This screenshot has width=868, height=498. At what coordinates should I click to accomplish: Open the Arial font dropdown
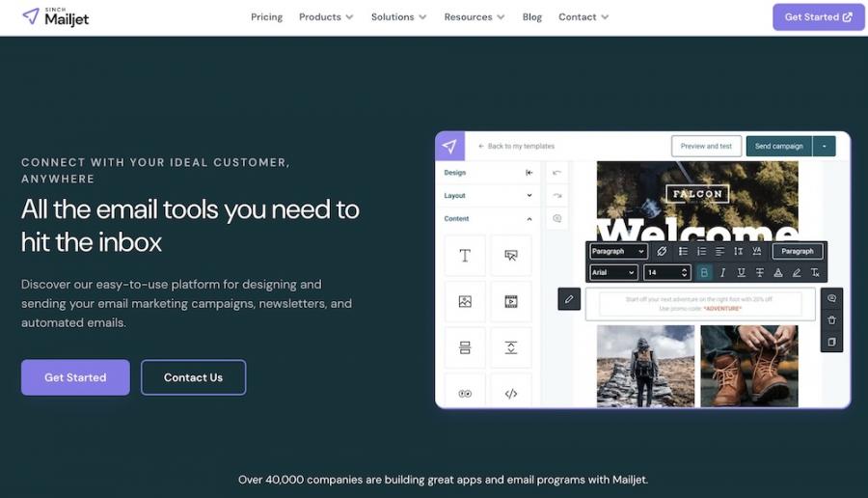(x=613, y=272)
